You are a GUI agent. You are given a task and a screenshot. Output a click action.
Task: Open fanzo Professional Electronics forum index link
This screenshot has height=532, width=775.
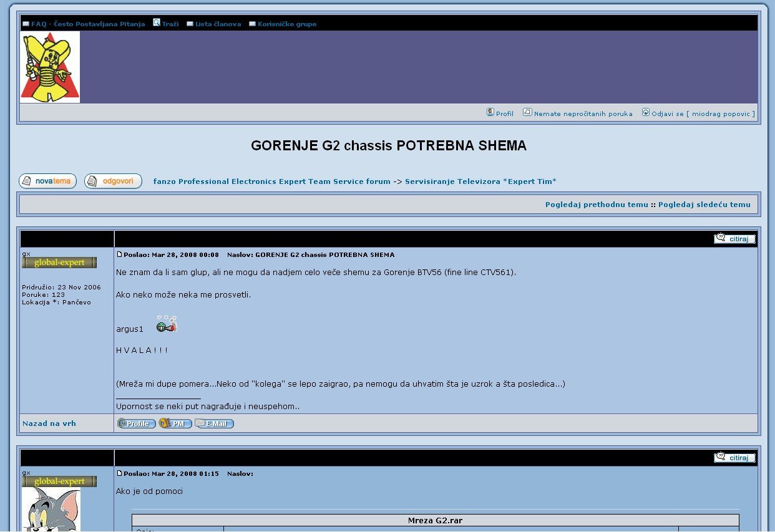[271, 181]
